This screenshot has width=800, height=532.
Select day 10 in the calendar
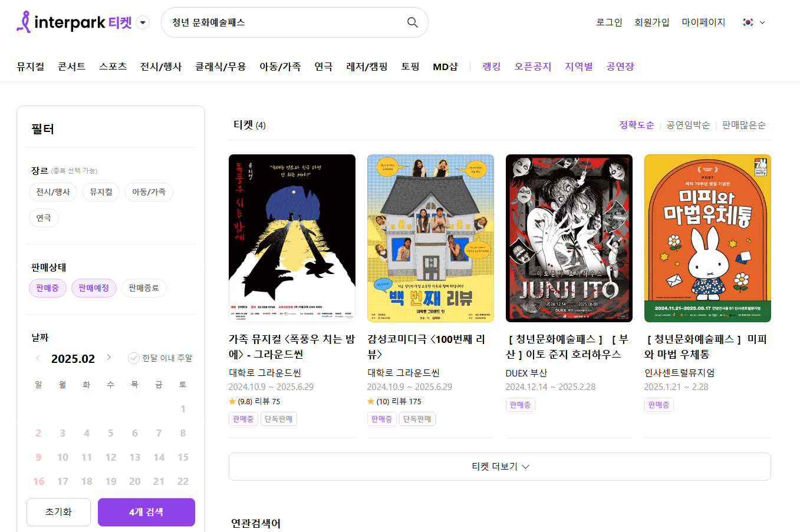point(62,457)
